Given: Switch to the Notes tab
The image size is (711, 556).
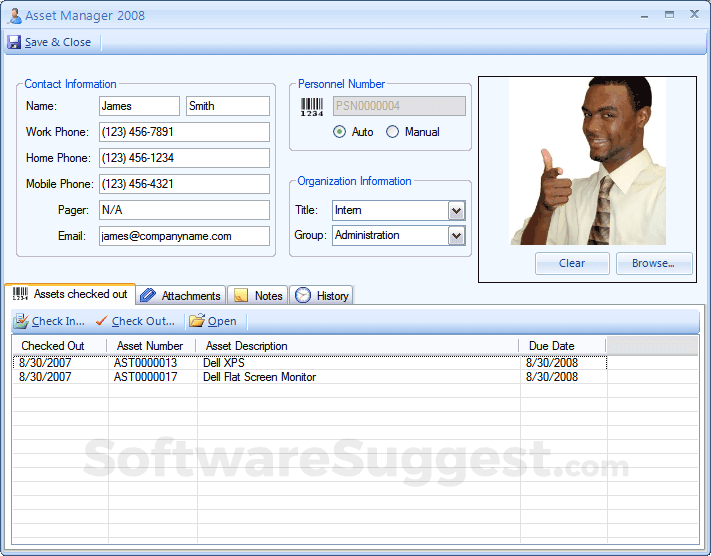Looking at the screenshot, I should tap(258, 295).
